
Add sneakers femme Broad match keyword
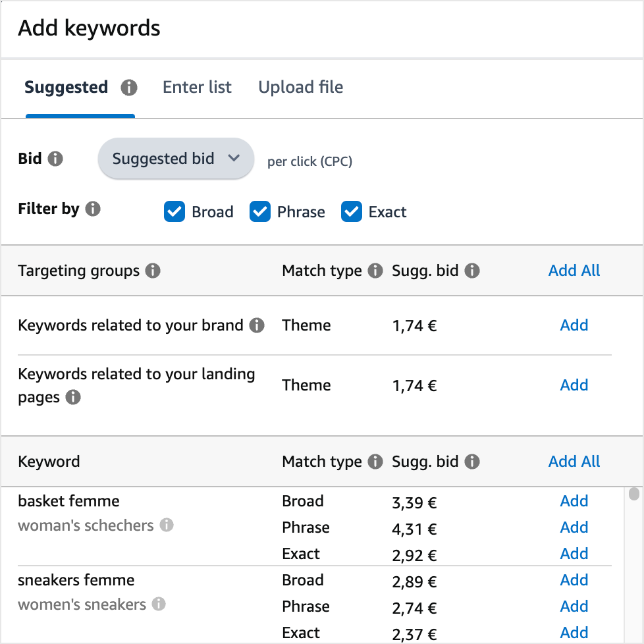[x=574, y=580]
